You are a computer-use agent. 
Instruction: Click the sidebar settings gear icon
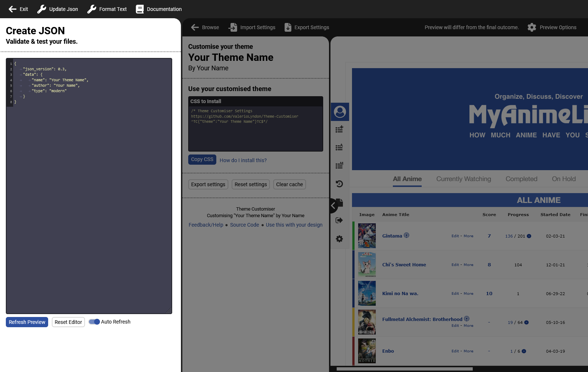[x=339, y=239]
